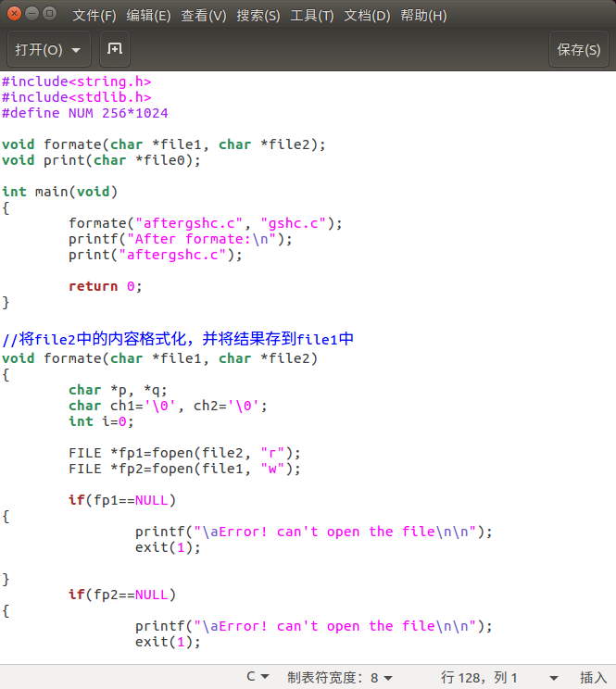Click the char ch1='\0', ch2='\0'; line
The height and width of the screenshot is (689, 616).
168,406
